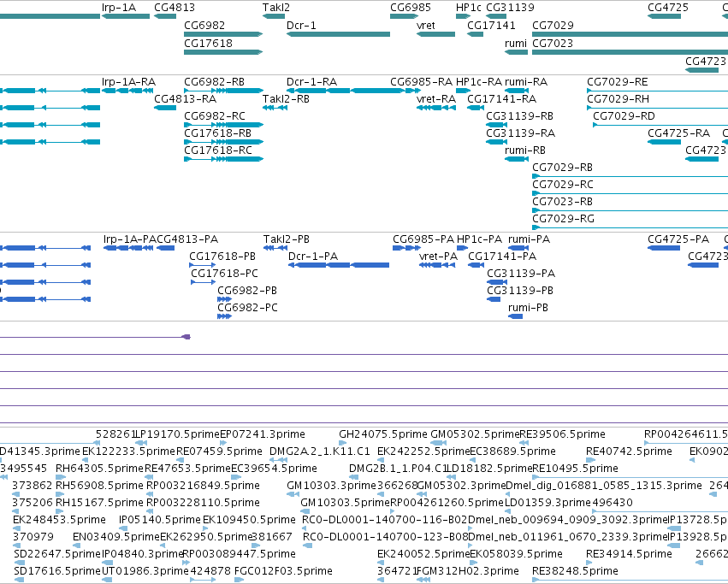This screenshot has height=584, width=728.
Task: Click the "CG7029-RH" transcript label
Action: click(x=618, y=99)
